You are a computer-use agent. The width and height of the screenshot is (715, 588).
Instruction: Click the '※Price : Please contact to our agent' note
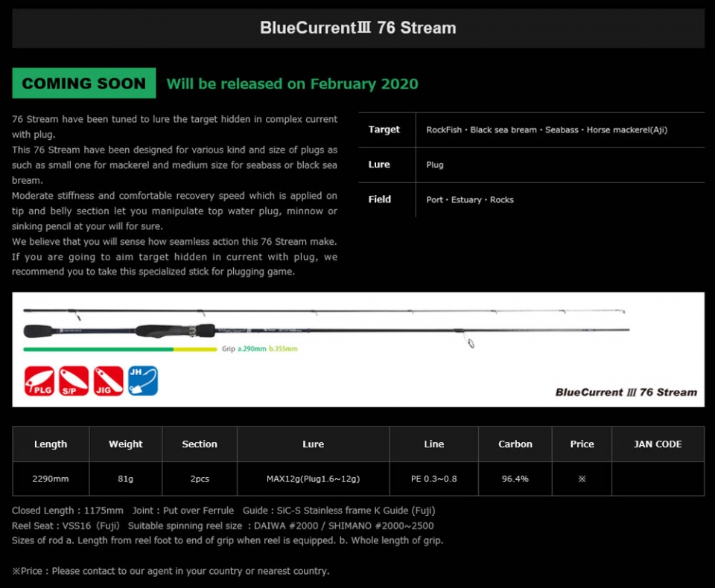click(x=171, y=571)
